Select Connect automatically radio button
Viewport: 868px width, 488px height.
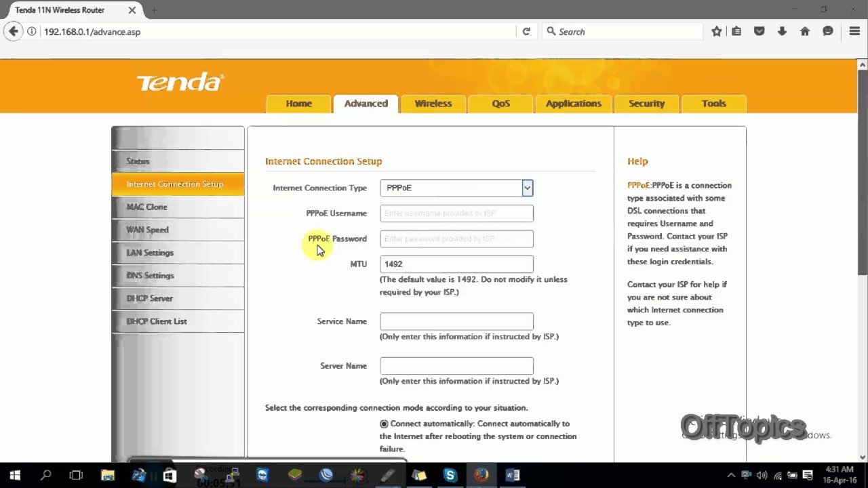click(384, 424)
